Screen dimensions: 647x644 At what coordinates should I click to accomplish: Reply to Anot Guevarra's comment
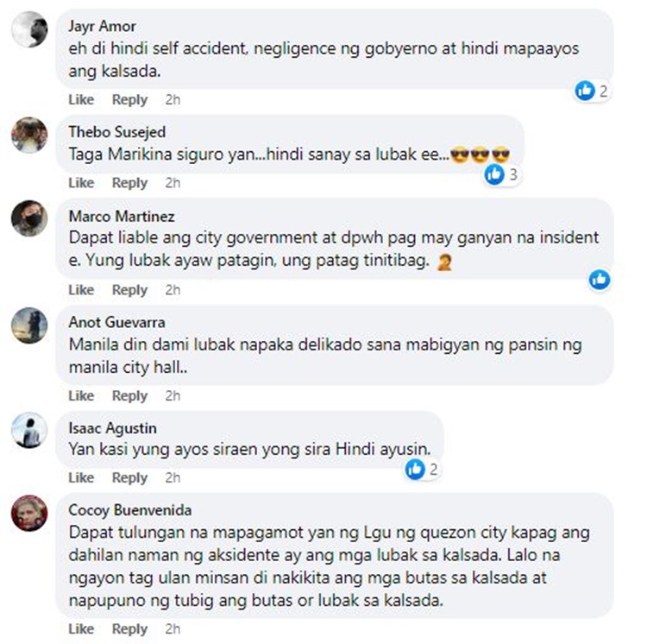[x=129, y=395]
